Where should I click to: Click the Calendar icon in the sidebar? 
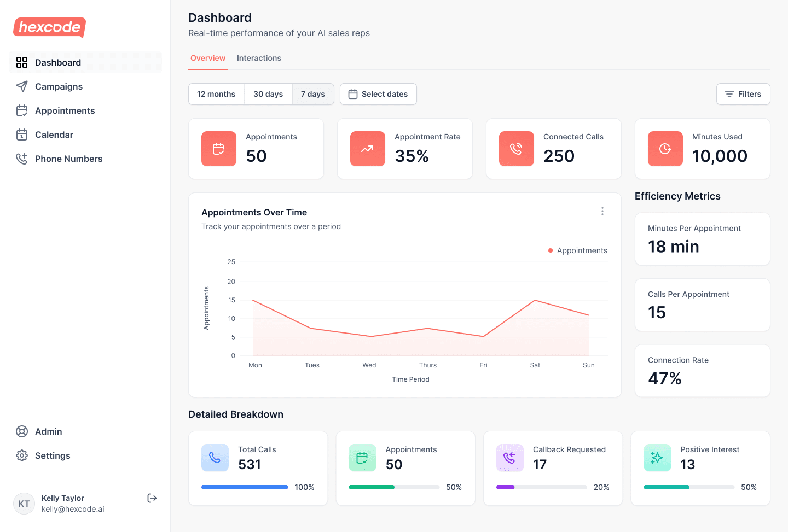click(x=22, y=135)
